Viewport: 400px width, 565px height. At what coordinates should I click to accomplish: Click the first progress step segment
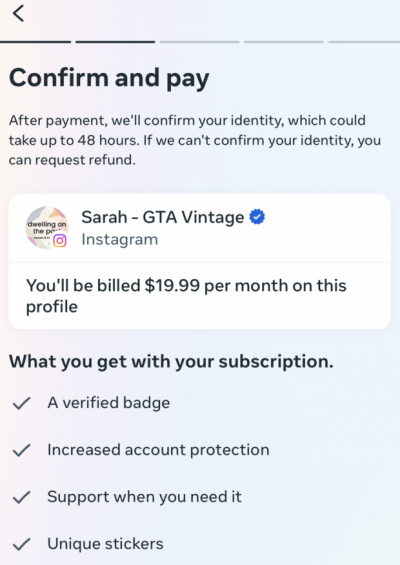35,42
